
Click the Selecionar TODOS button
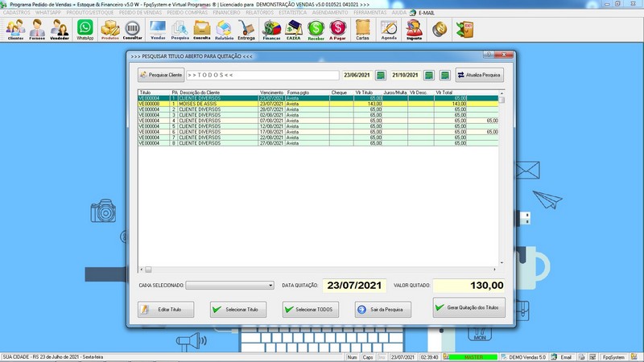coord(311,310)
